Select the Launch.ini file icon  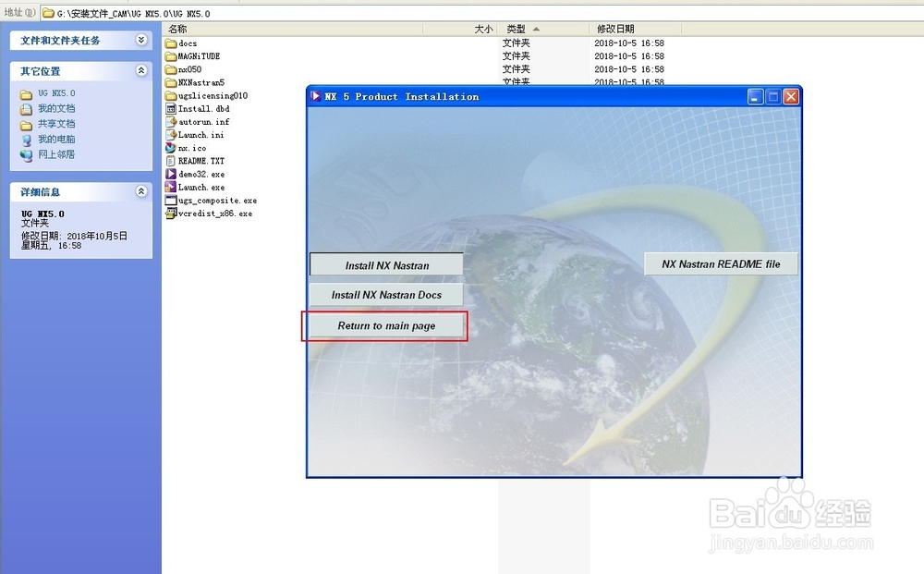[x=171, y=134]
